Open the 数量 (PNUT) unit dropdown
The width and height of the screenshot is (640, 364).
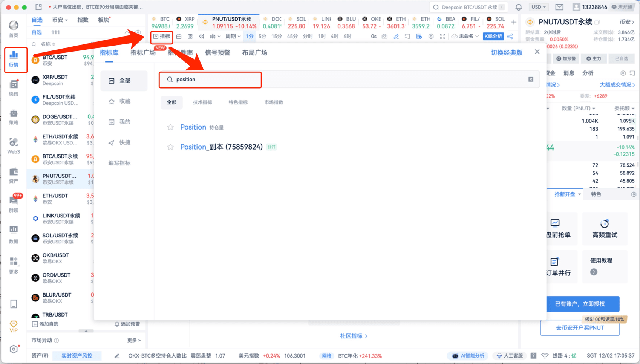[579, 109]
